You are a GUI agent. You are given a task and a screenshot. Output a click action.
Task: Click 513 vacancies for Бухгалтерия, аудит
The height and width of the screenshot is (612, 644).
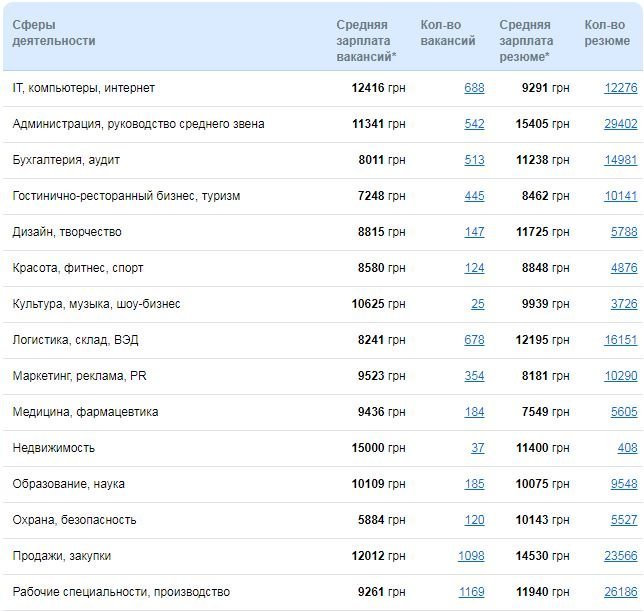click(x=474, y=160)
